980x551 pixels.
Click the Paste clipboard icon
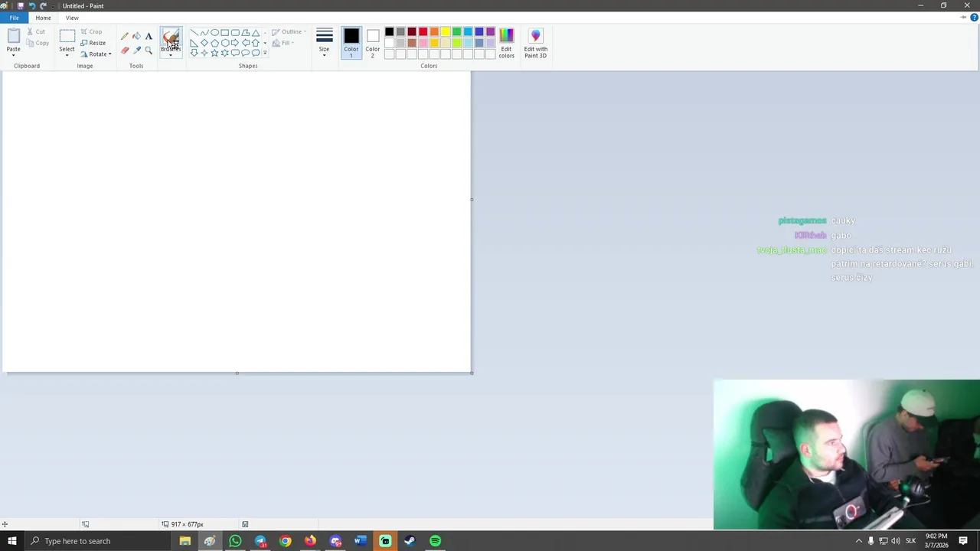[x=14, y=36]
